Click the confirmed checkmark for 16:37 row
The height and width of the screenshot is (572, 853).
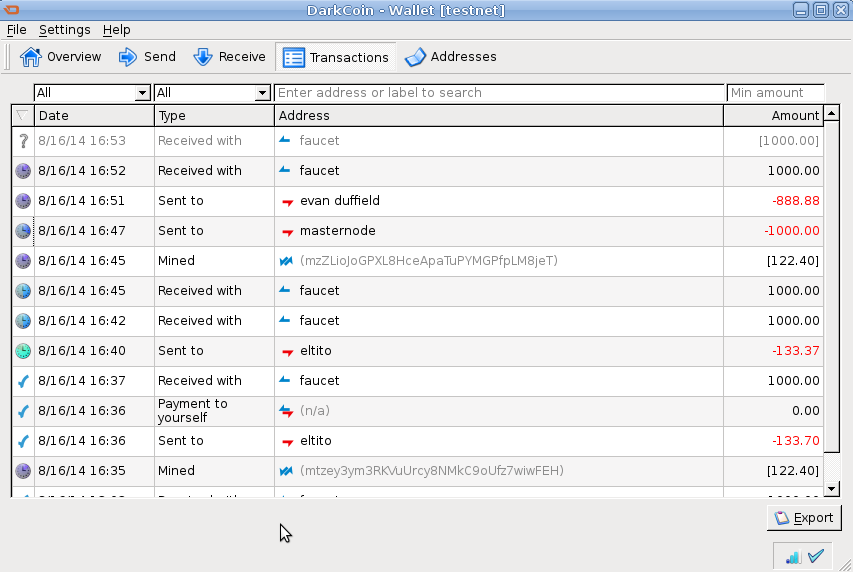point(23,381)
